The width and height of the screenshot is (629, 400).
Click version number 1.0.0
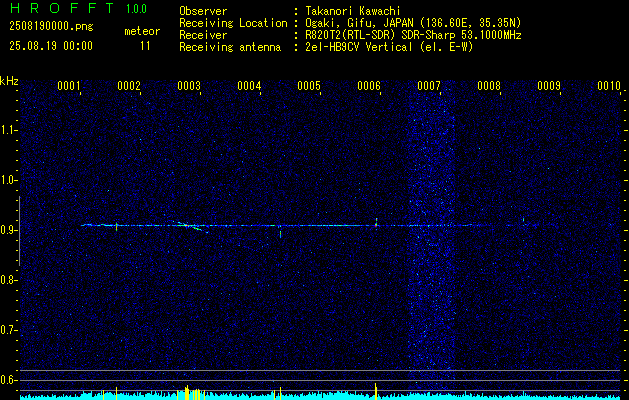(136, 8)
